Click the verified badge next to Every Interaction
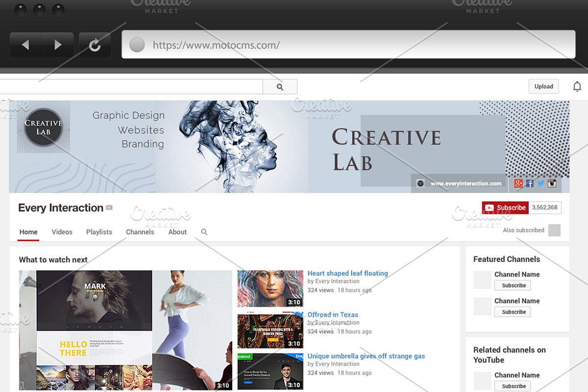This screenshot has width=588, height=392. pyautogui.click(x=109, y=208)
